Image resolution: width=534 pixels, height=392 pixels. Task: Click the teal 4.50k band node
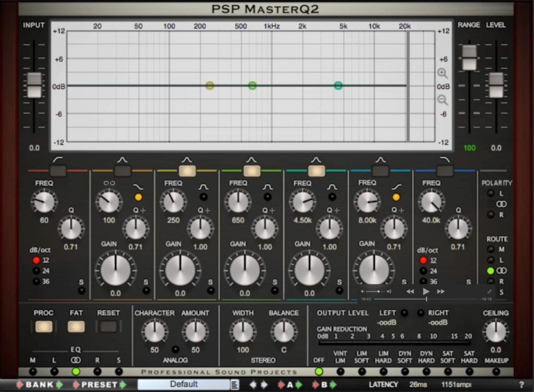click(x=338, y=85)
